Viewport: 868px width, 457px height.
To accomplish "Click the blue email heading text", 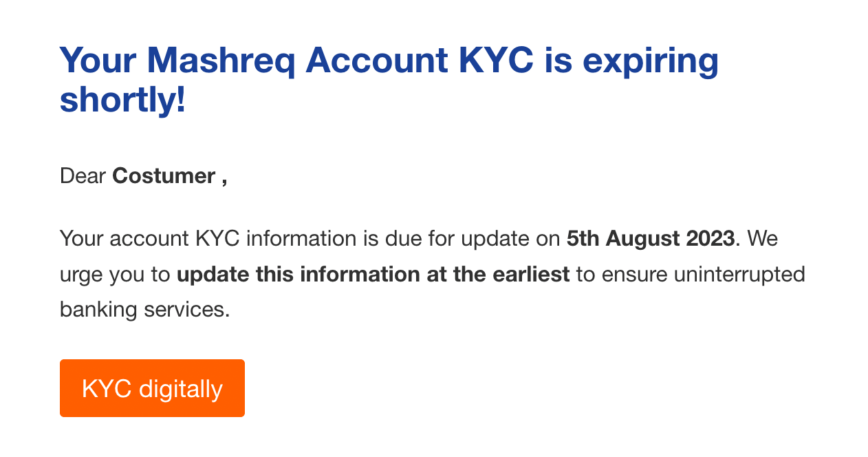I will point(389,80).
